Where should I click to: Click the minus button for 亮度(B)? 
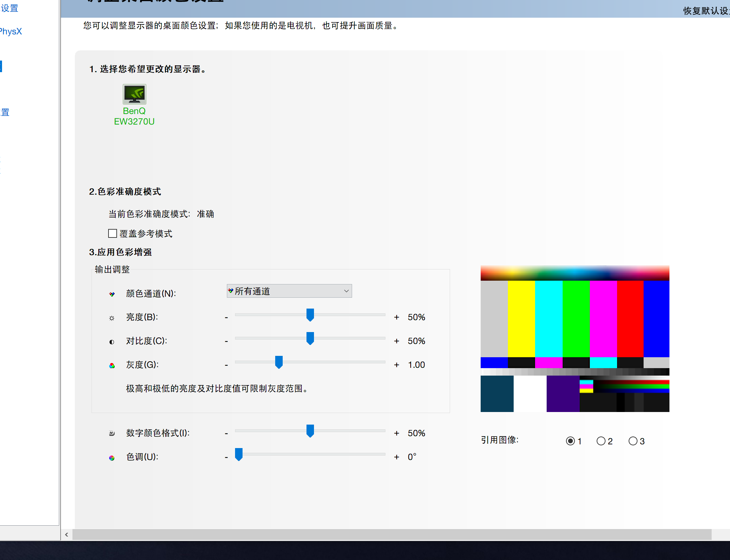[x=226, y=317]
